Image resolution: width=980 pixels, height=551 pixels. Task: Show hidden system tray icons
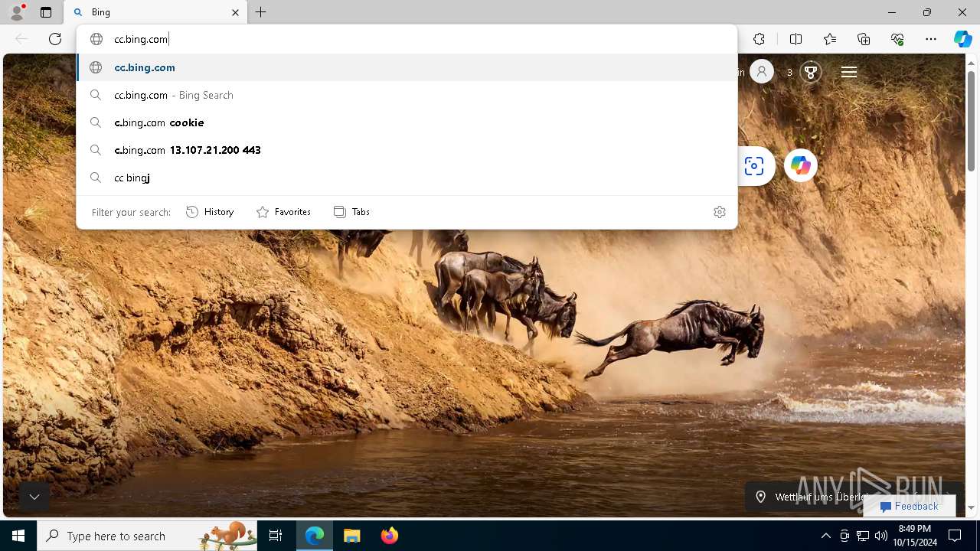825,536
